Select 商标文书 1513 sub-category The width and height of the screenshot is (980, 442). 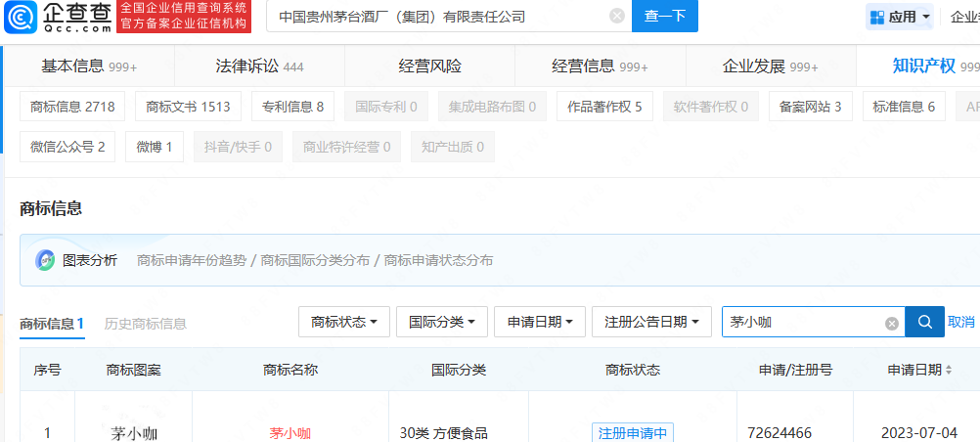click(x=188, y=107)
